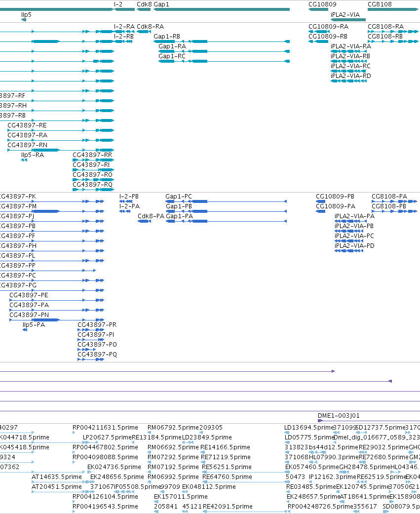Click the CG43897-PE protein label
Image resolution: width=420 pixels, height=514 pixels.
point(29,295)
